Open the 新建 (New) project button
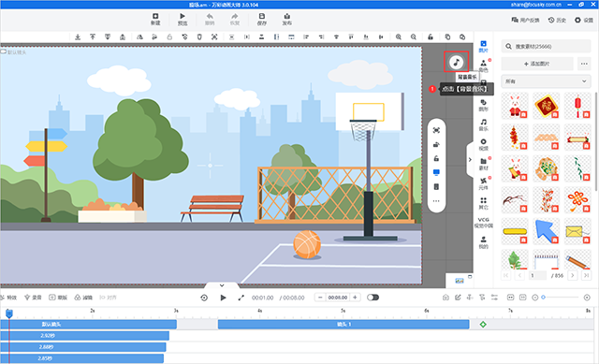The image size is (599, 364). tap(155, 19)
